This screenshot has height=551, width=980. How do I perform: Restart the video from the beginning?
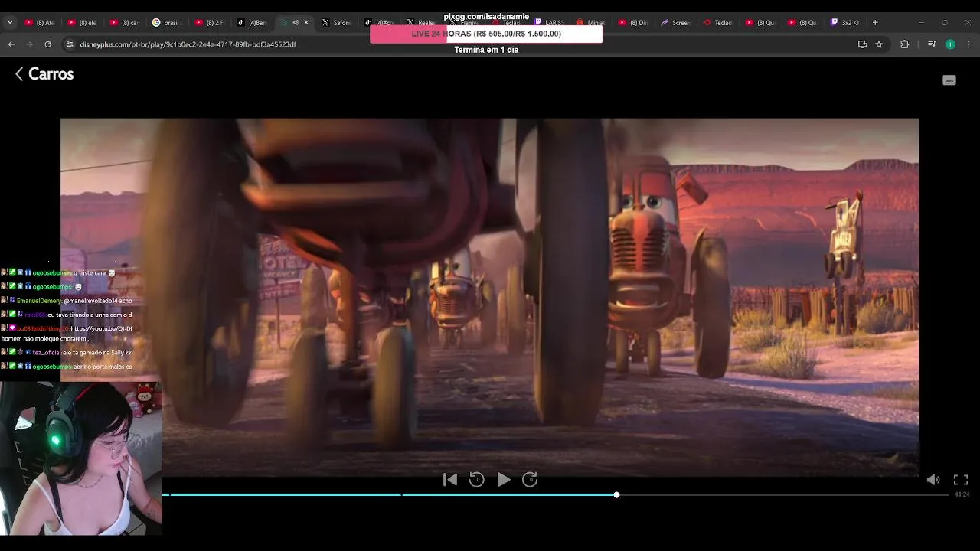tap(450, 480)
